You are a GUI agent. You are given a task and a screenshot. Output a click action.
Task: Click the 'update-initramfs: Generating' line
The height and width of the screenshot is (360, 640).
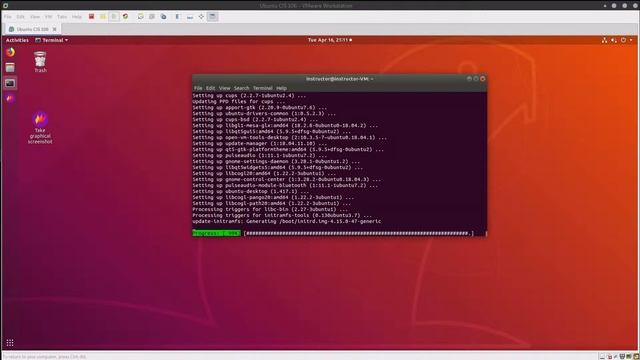[287, 221]
